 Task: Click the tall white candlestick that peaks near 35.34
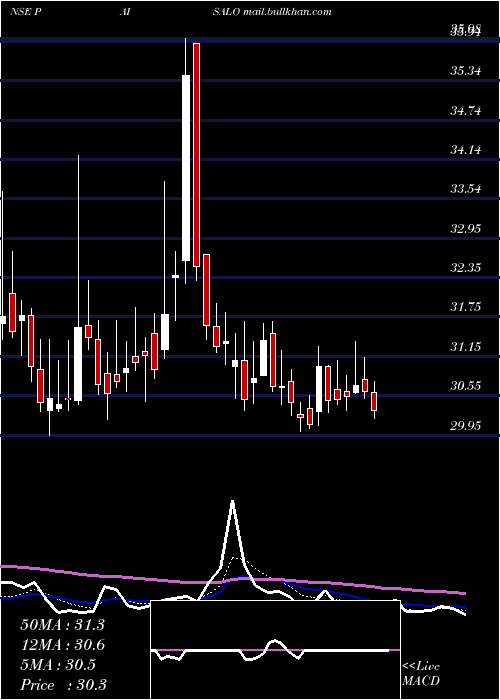[x=186, y=168]
